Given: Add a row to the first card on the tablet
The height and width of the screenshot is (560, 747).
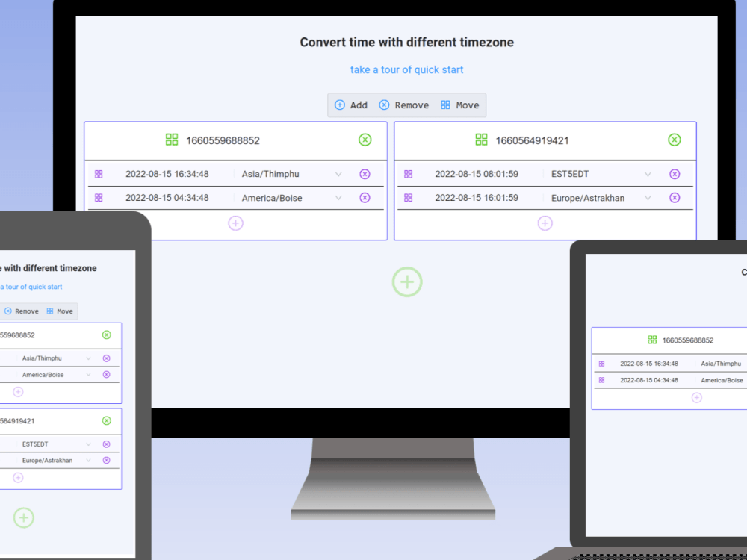Looking at the screenshot, I should [x=18, y=392].
